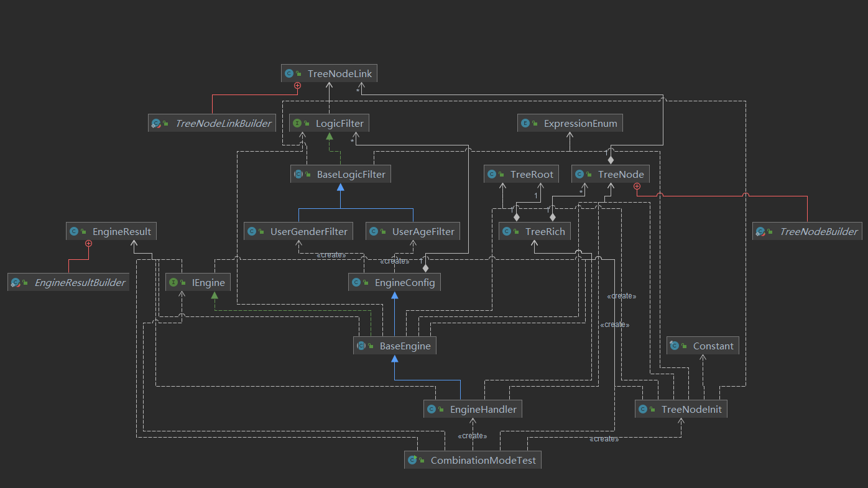
Task: Select the EngineHandler class node
Action: [473, 409]
